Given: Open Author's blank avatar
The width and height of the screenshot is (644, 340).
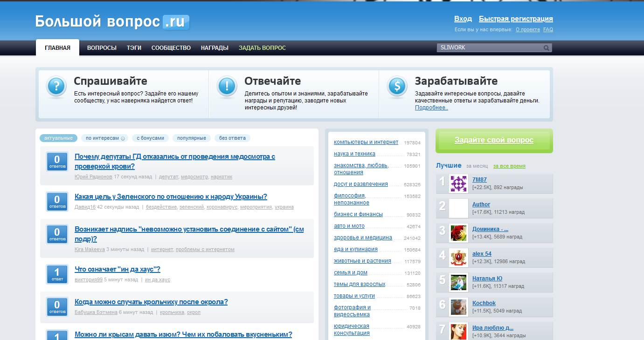Looking at the screenshot, I should [459, 208].
